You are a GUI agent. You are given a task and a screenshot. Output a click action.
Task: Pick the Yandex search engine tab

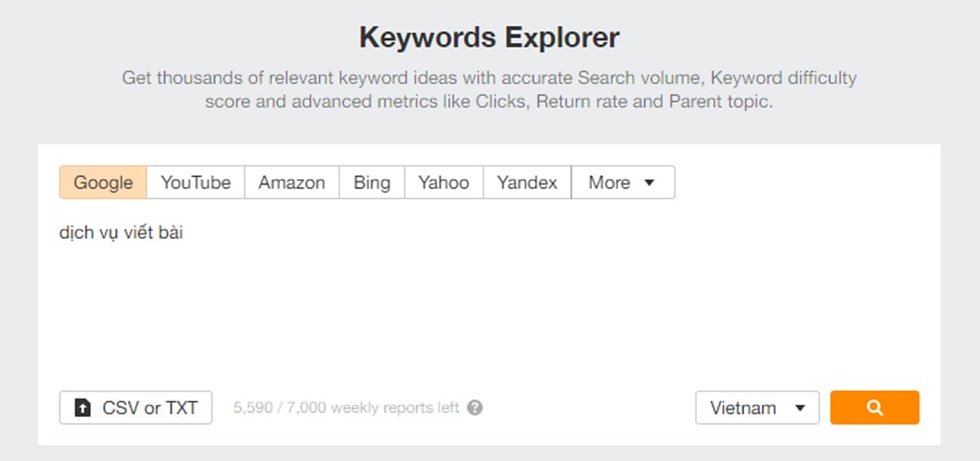point(527,183)
